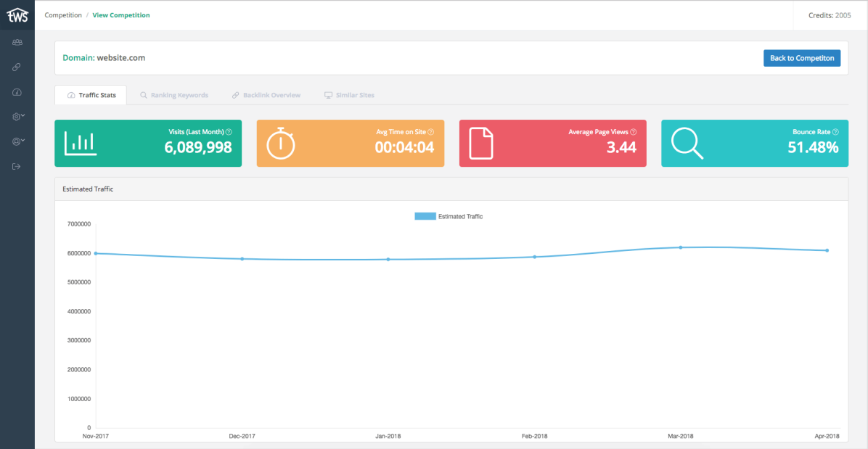
Task: Click the help icon next to Visits (Last Month)
Action: tap(229, 132)
